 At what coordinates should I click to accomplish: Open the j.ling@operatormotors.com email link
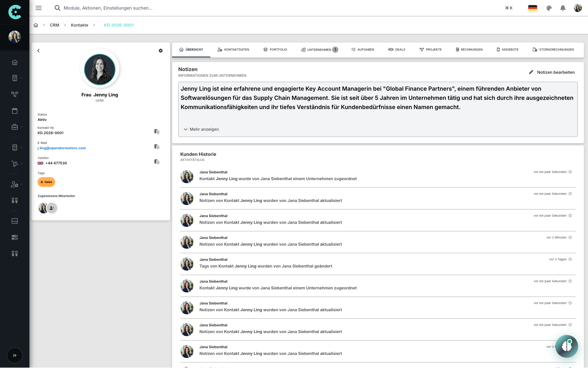tap(61, 148)
